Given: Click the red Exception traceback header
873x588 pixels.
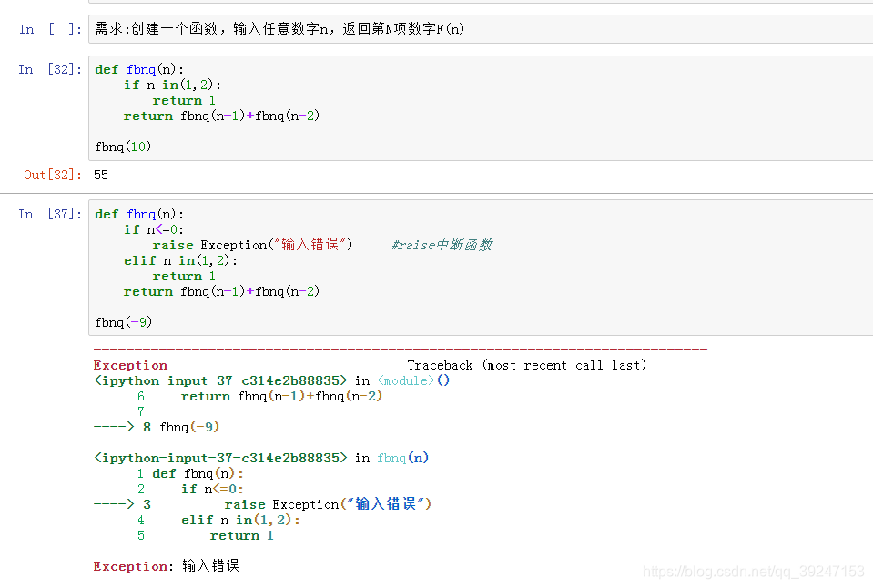Looking at the screenshot, I should [x=130, y=365].
